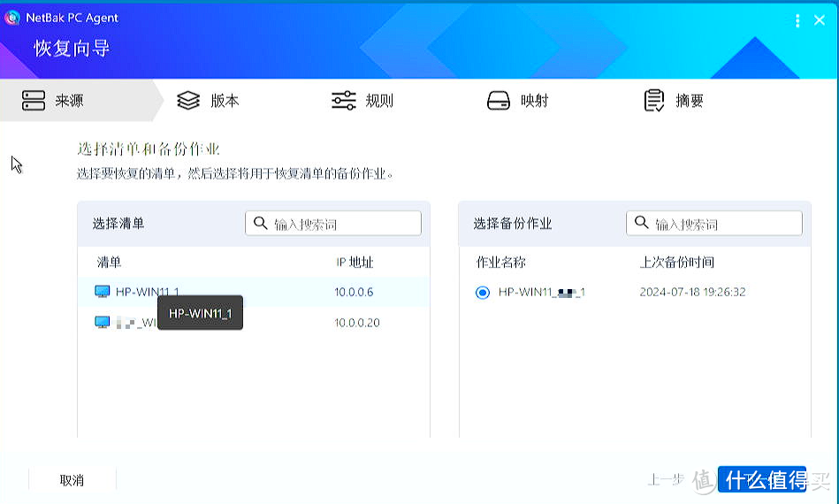This screenshot has height=504, width=839.
Task: Click the inventory search magnifier icon
Action: point(261,223)
